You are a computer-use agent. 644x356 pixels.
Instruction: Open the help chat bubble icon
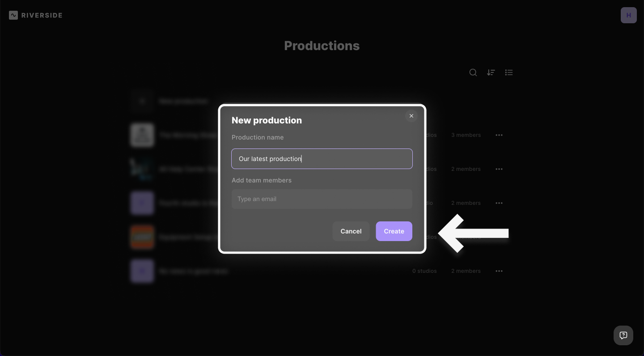tap(623, 335)
